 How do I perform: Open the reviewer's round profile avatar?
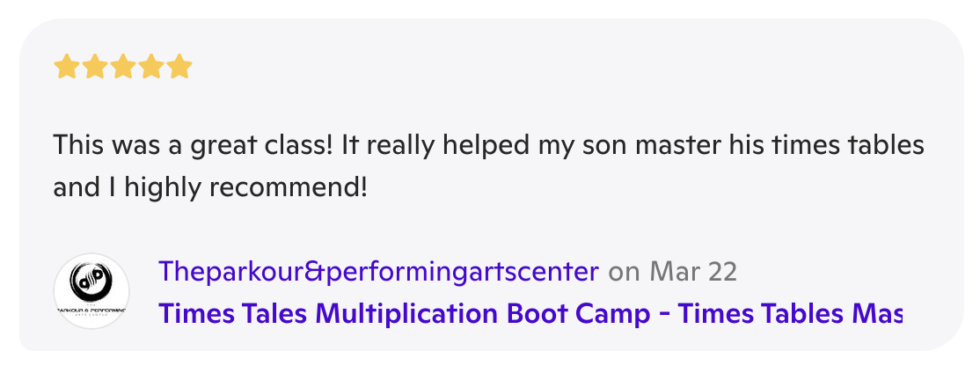pos(91,291)
